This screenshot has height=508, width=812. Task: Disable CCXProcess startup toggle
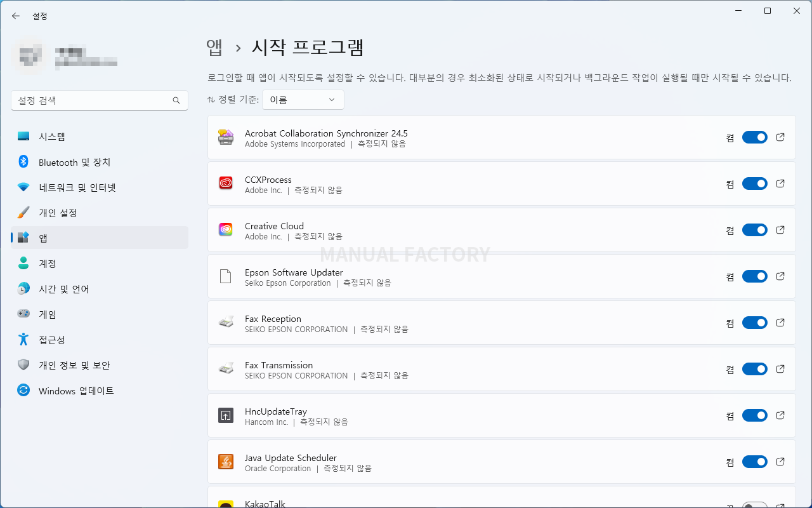pos(755,184)
